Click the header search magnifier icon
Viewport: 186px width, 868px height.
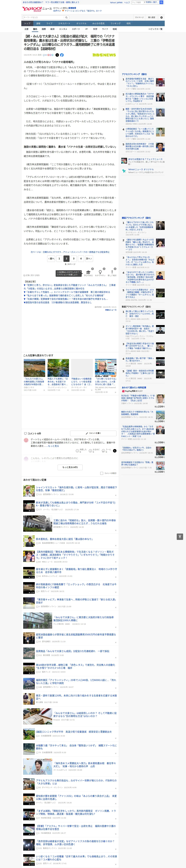pos(161,2)
